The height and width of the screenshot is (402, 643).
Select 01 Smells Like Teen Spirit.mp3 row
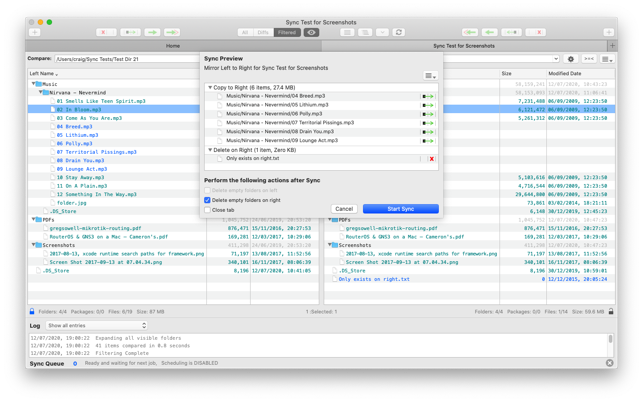[114, 101]
